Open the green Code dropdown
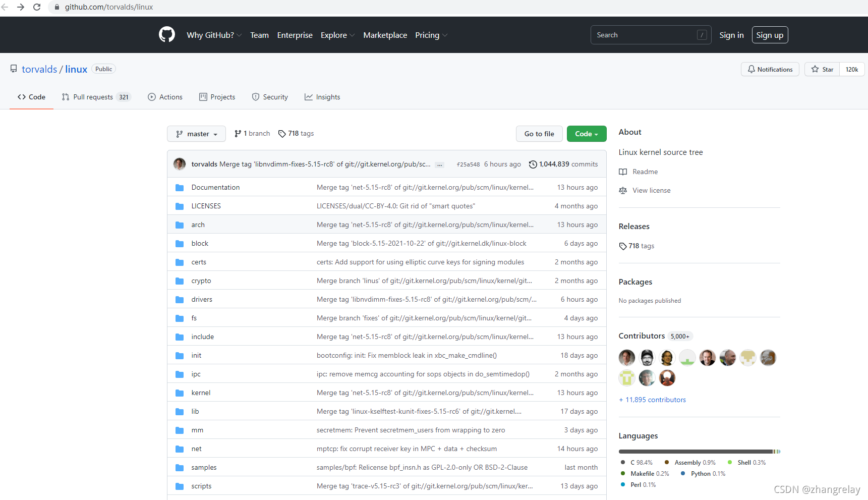Screen dimensions: 868x500 pyautogui.click(x=587, y=134)
